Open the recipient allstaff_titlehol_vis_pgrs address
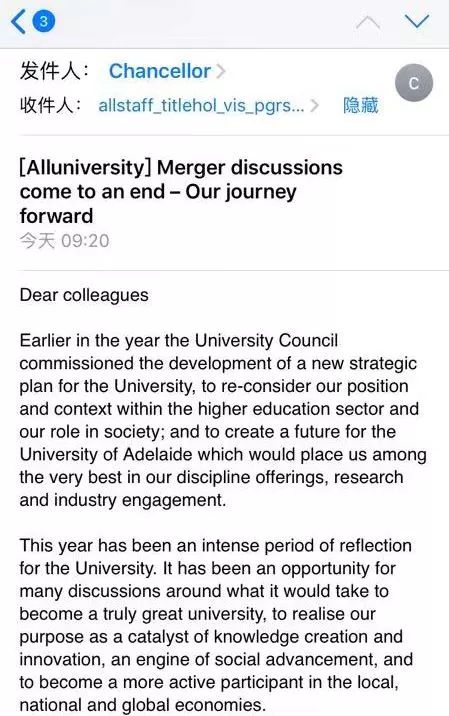Screen dimensions: 449x716 pyautogui.click(x=201, y=105)
